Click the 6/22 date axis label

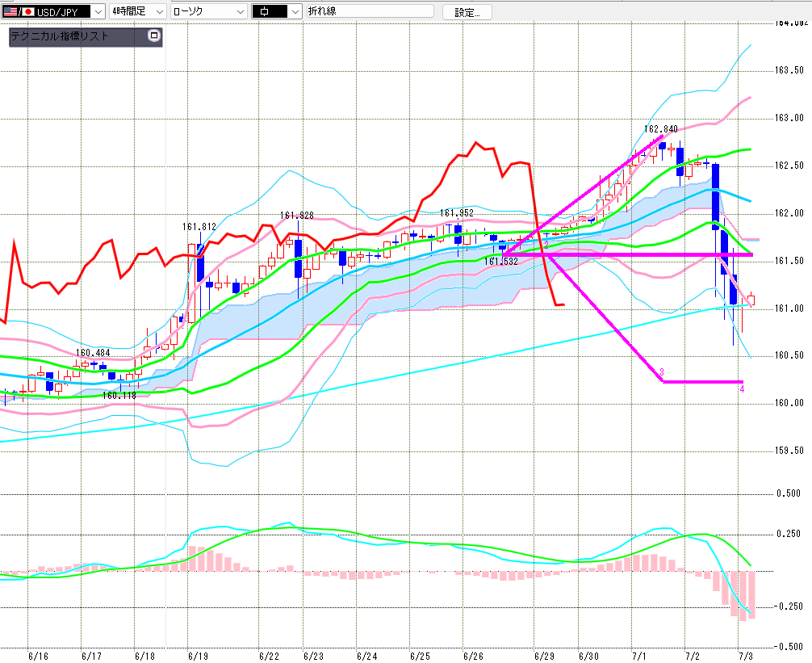tap(269, 657)
